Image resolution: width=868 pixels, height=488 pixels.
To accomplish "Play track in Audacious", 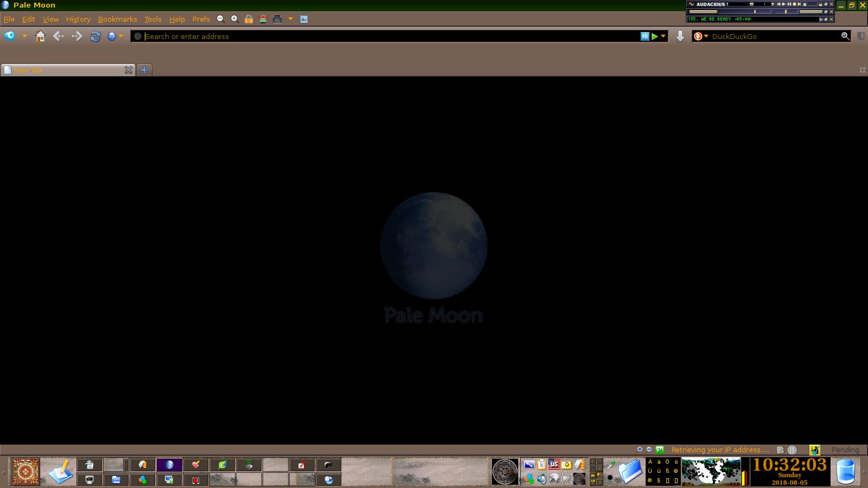I will [x=784, y=4].
